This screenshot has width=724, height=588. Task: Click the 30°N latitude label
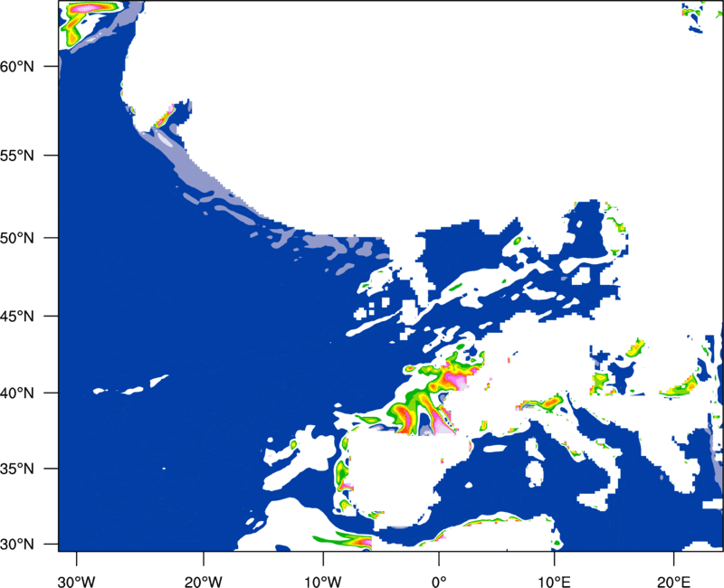point(17,545)
